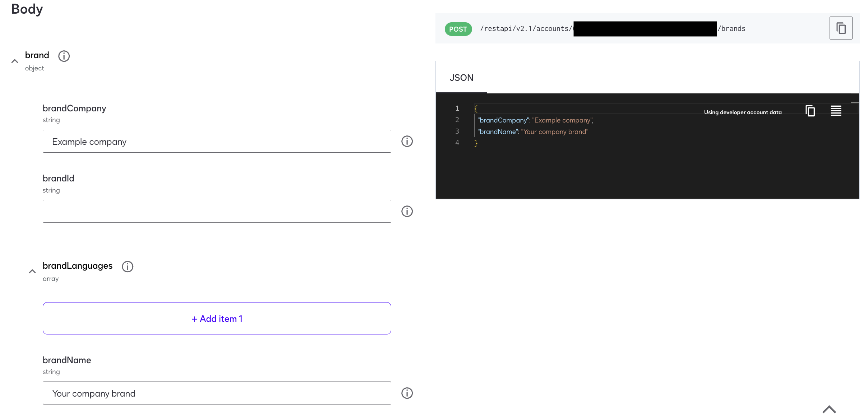Select the JSON tab
This screenshot has height=416, width=868.
(461, 78)
